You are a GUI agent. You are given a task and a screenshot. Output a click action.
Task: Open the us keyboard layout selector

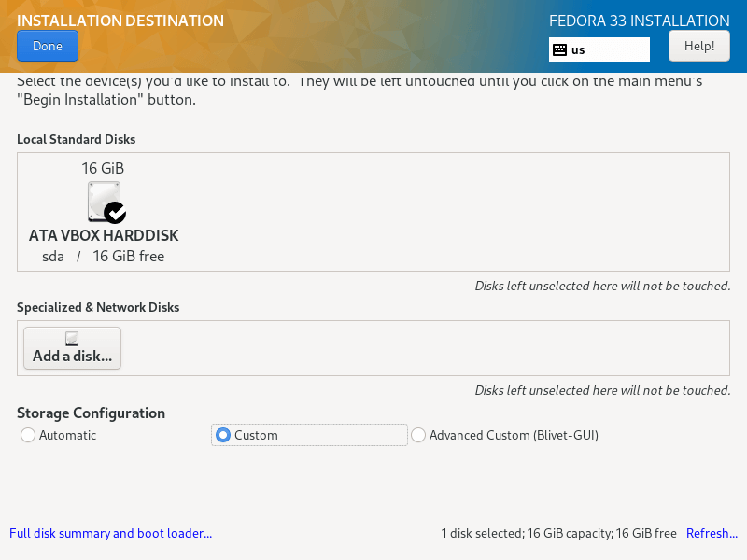(x=599, y=49)
